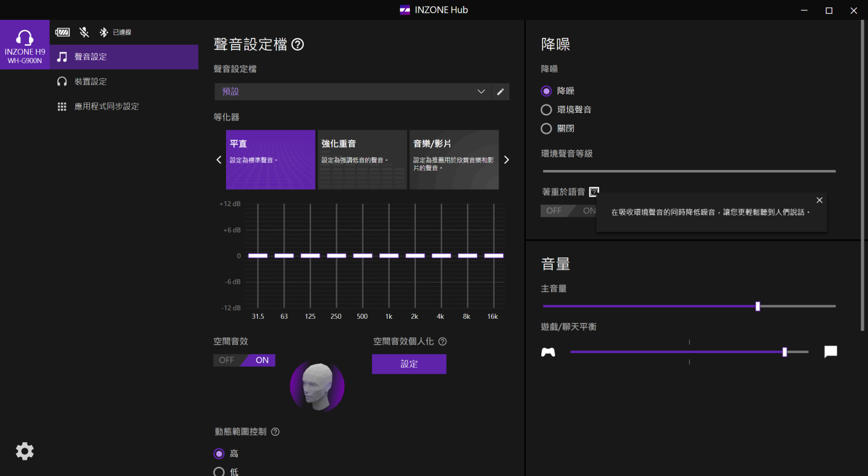Viewport: 868px width, 476px height.
Task: Select the 關閉 noise cancelling option
Action: point(546,128)
